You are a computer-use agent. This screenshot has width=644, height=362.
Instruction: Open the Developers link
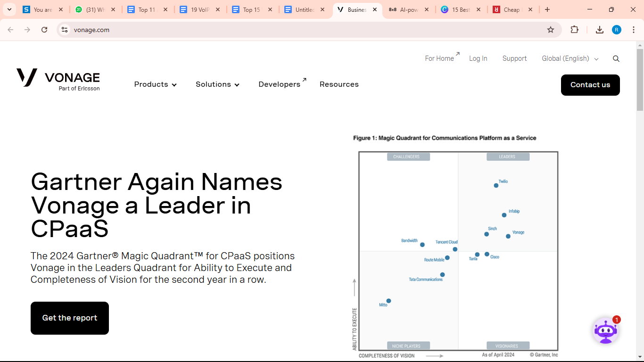[x=282, y=83]
